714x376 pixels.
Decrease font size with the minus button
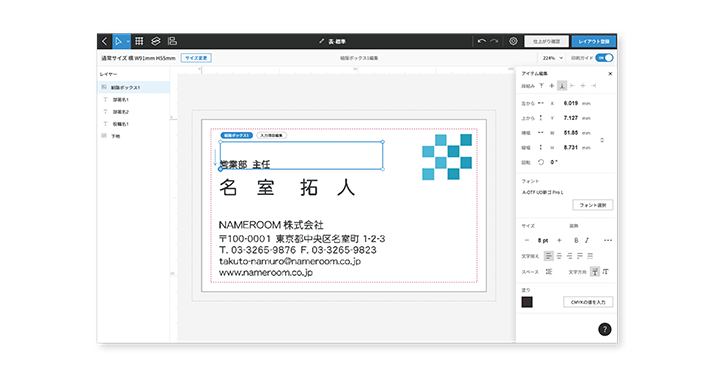coord(527,240)
